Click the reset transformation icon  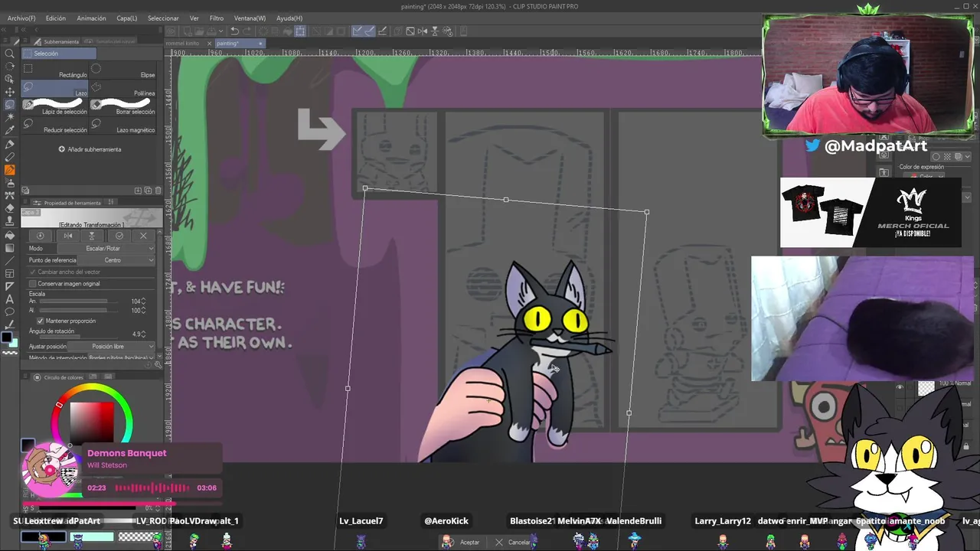pyautogui.click(x=41, y=236)
